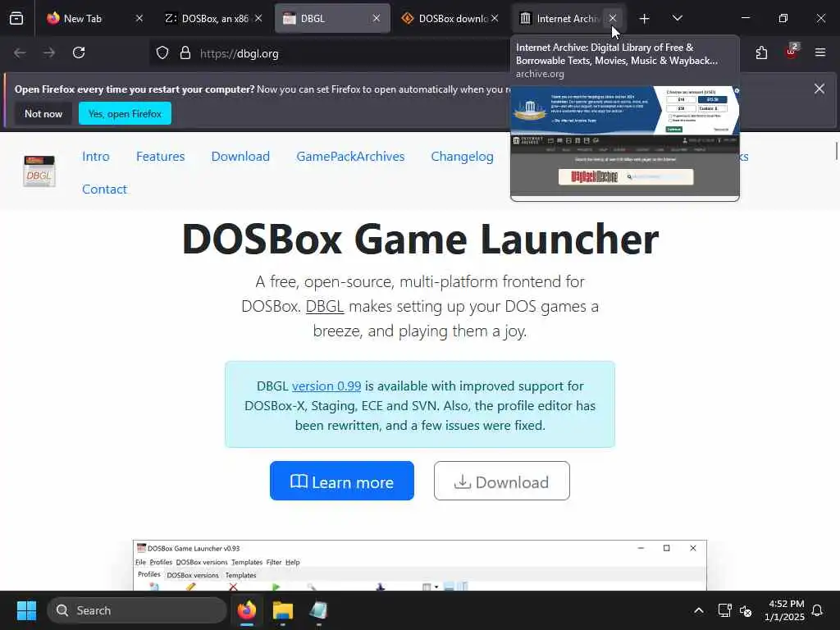The image size is (840, 630).
Task: Open the muted volume tray icon
Action: pyautogui.click(x=745, y=610)
